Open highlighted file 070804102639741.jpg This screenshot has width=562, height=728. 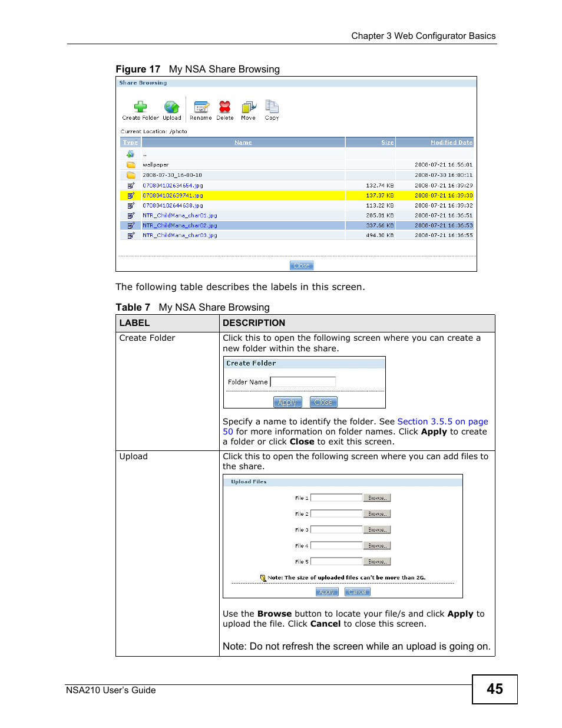173,196
